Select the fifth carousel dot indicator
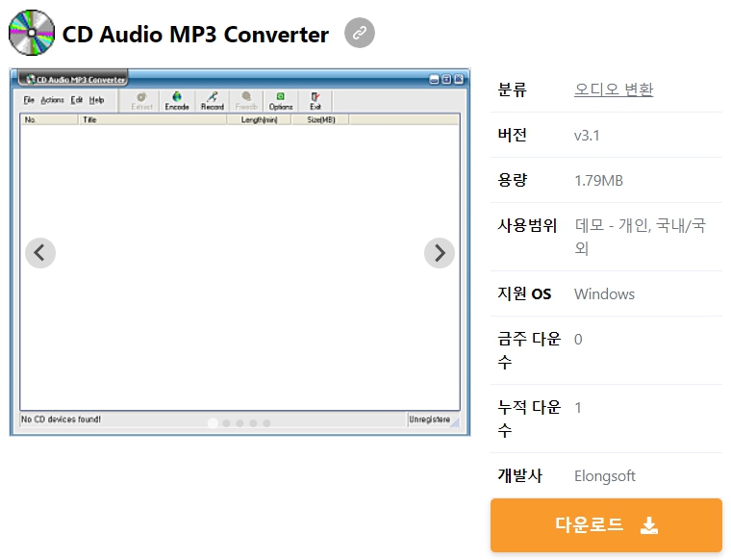This screenshot has height=560, width=731. [266, 423]
